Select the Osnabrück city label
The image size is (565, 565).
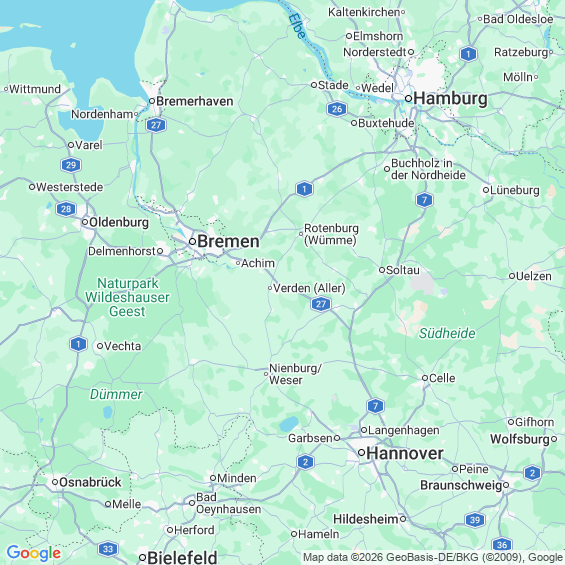pyautogui.click(x=90, y=482)
